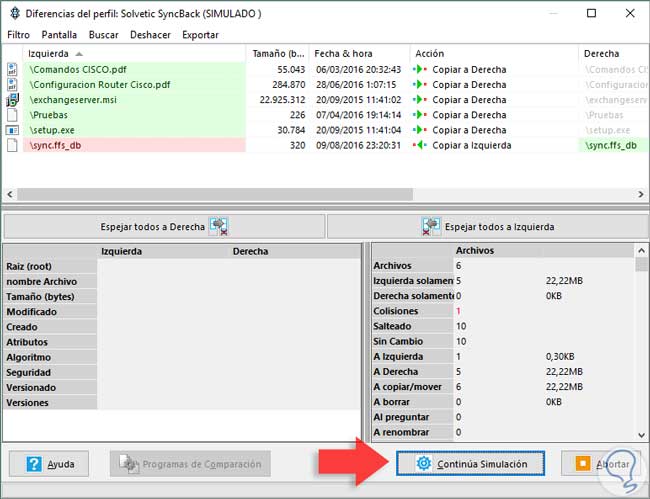The image size is (650, 499).
Task: Click the 22.925.312 size value
Action: (x=282, y=100)
